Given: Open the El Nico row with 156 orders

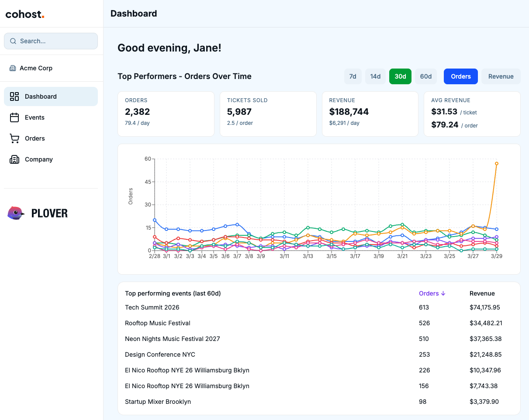Looking at the screenshot, I should (319, 386).
